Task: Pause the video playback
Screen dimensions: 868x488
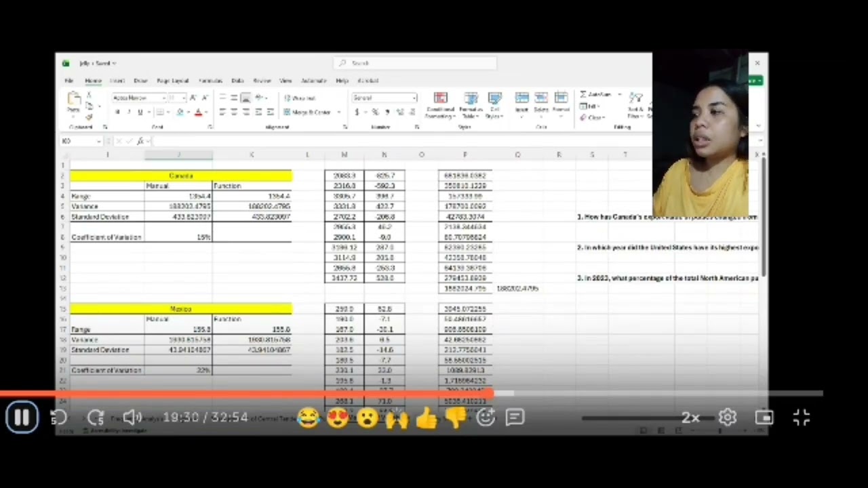Action: pos(22,418)
